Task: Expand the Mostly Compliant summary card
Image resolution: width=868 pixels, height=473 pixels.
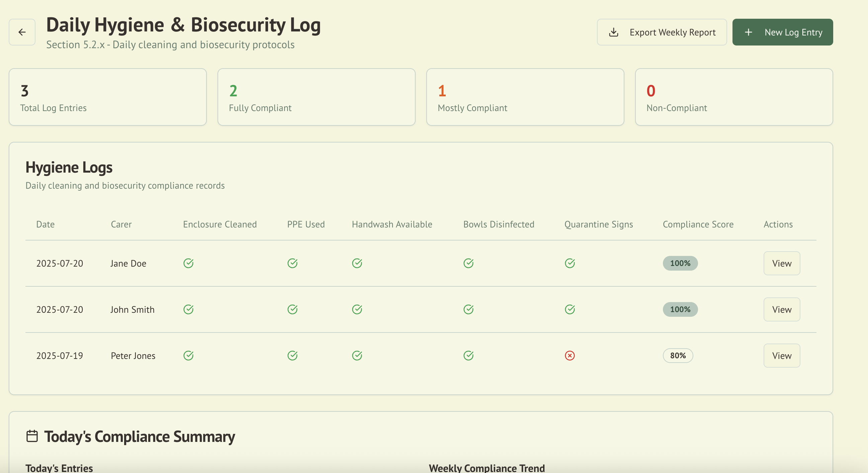Action: (525, 97)
